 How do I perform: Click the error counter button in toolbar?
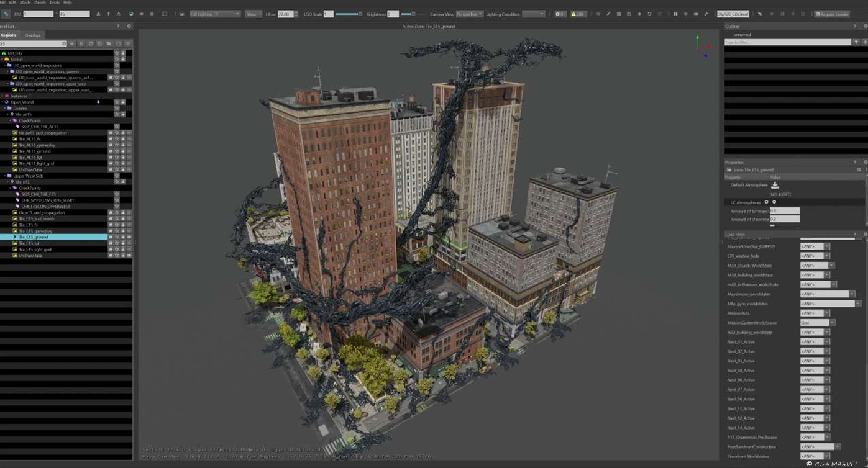tap(560, 14)
